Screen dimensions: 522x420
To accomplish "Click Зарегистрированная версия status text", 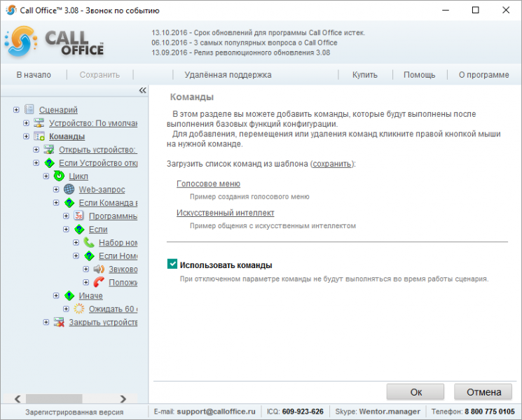I will (x=74, y=412).
